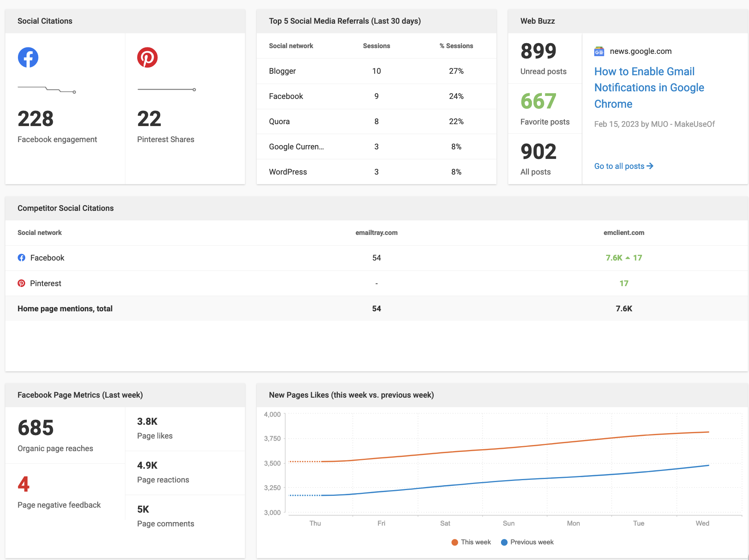Expand the Web Buzz panel header
This screenshot has width=749, height=560.
click(x=537, y=21)
